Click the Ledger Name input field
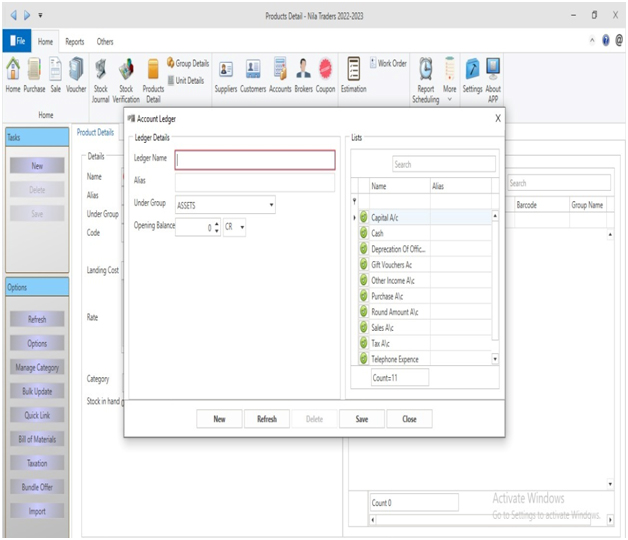628x540 pixels. pyautogui.click(x=255, y=160)
